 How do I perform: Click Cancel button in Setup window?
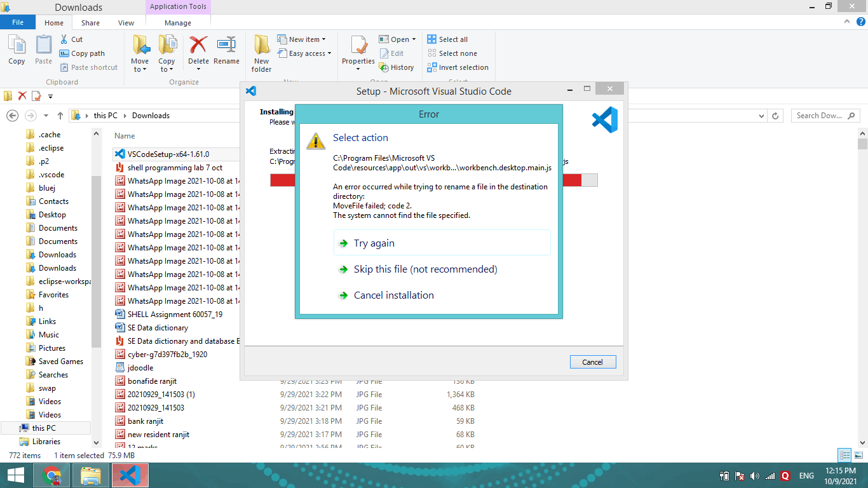[592, 362]
